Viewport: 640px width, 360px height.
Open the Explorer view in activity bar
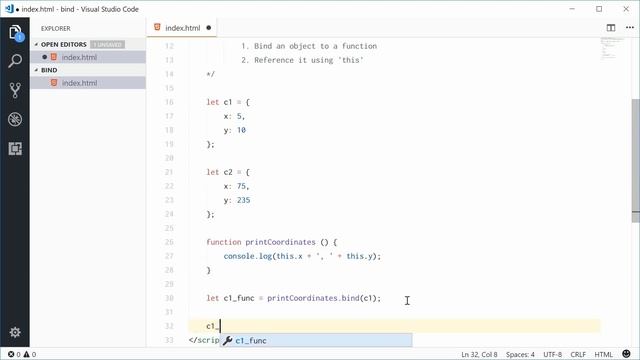[15, 33]
